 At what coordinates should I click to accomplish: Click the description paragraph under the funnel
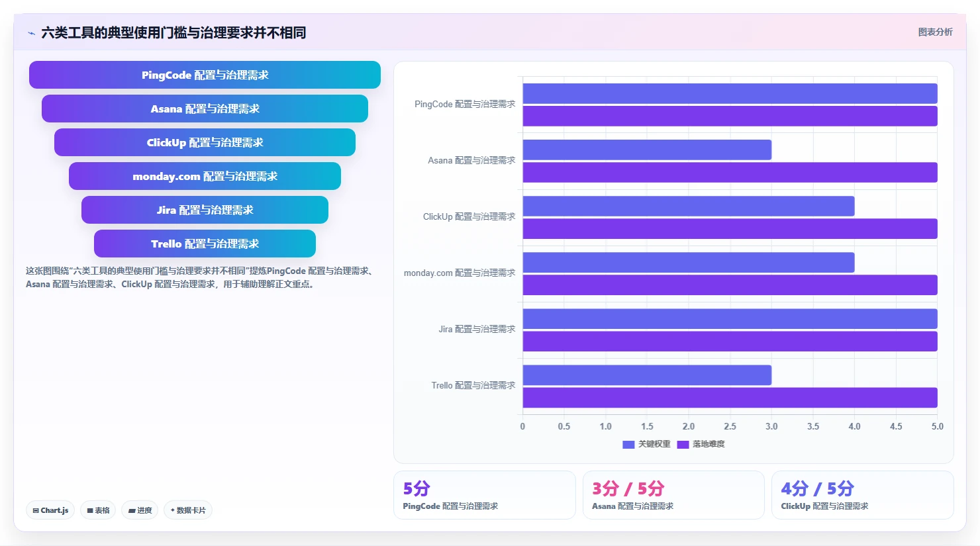(x=201, y=277)
